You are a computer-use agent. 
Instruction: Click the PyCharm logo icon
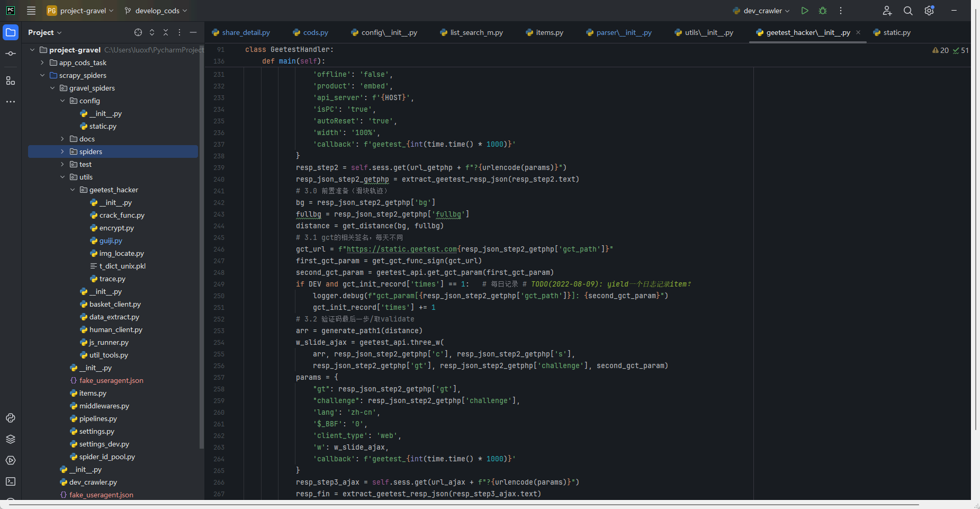11,11
